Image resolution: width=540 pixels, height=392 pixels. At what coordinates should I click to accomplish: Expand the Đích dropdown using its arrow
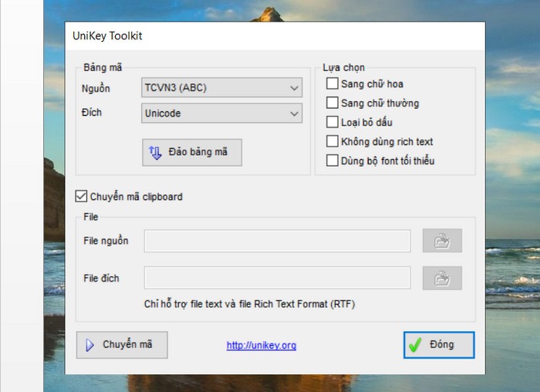294,113
